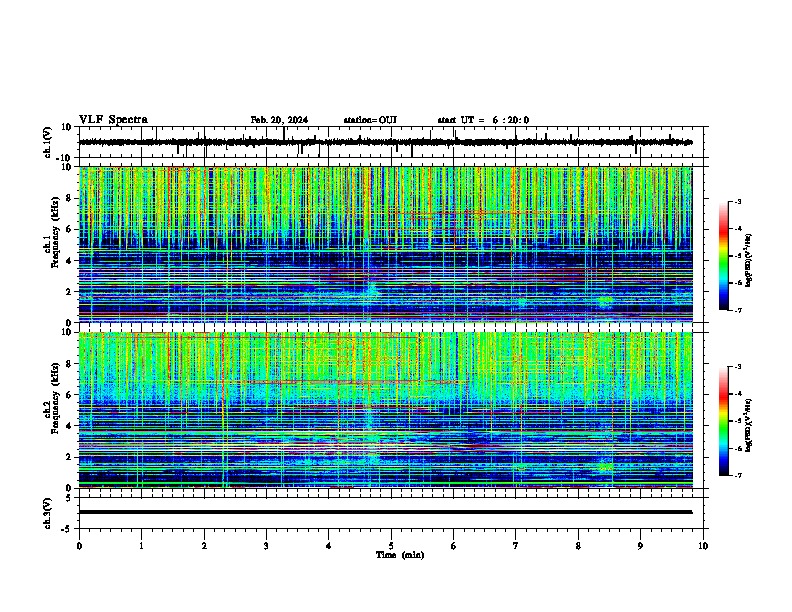Click the ch.1 spectrogram color scale bar
Screen dimensions: 792x612
(724, 256)
